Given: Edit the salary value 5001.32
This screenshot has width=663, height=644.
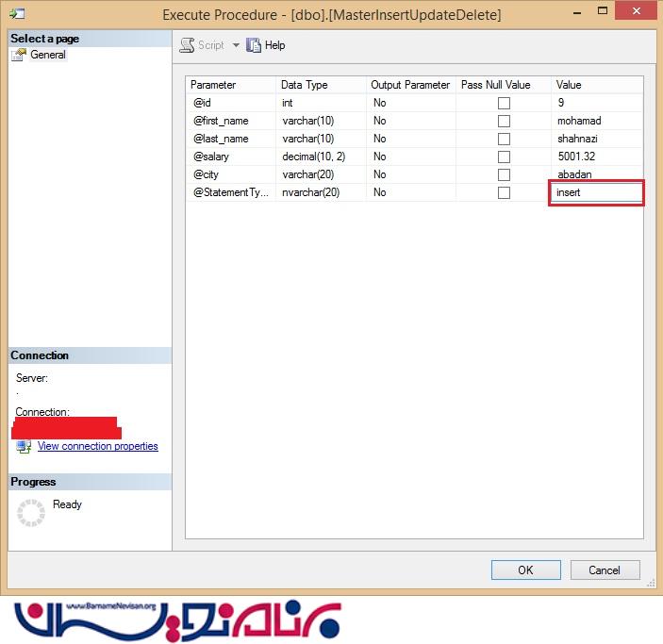Looking at the screenshot, I should 597,157.
